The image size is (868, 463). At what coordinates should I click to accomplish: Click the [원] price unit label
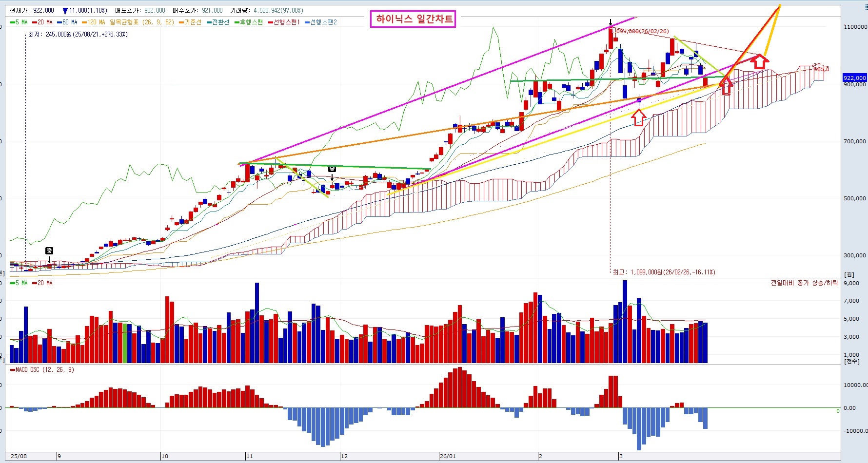(849, 275)
